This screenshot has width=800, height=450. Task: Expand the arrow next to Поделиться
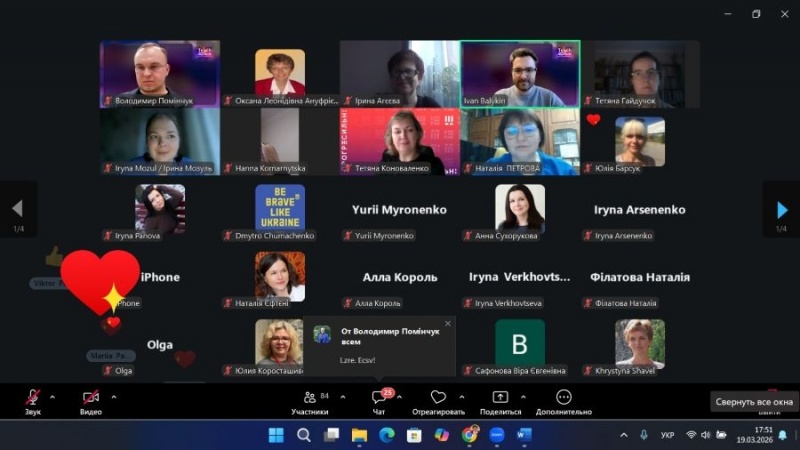pos(525,396)
